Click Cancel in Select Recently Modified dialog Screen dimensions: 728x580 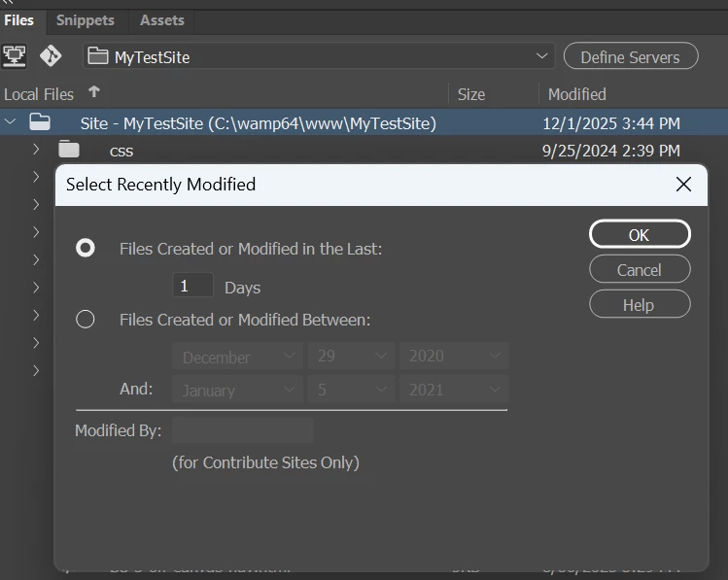pos(640,269)
